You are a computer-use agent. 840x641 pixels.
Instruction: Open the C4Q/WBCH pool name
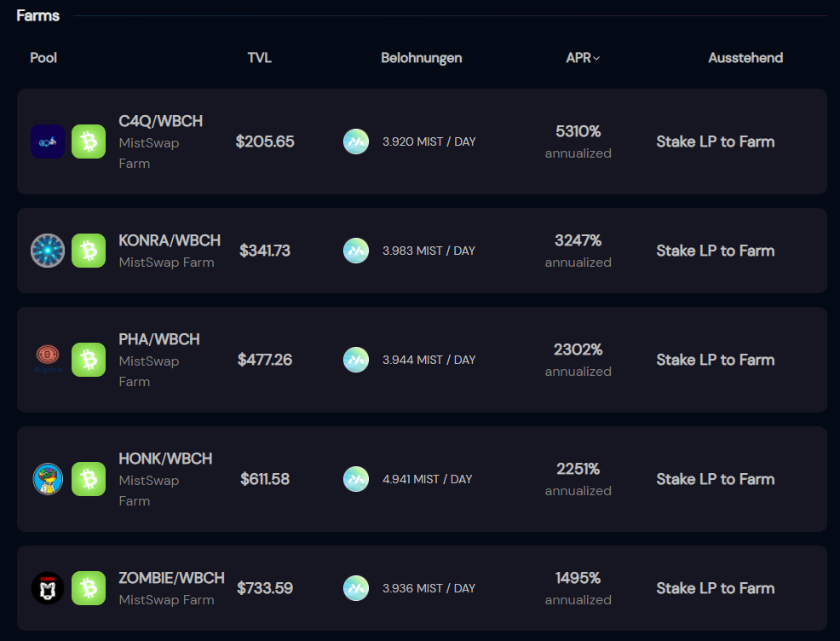click(161, 121)
